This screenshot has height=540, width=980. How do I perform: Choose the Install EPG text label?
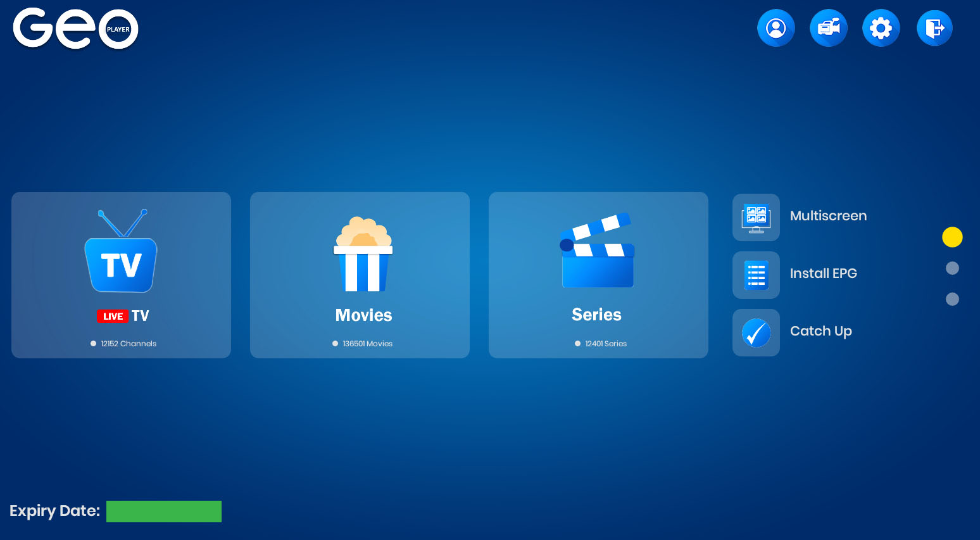click(x=823, y=273)
